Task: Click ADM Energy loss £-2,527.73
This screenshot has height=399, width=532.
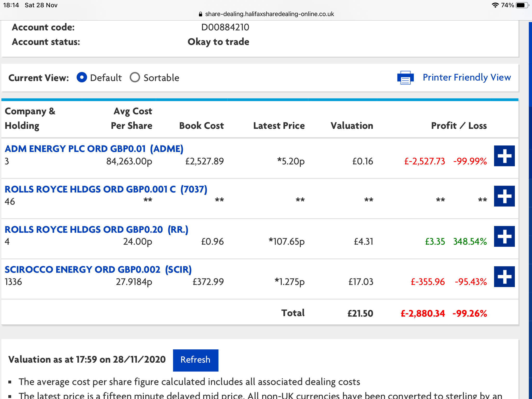Action: 424,161
